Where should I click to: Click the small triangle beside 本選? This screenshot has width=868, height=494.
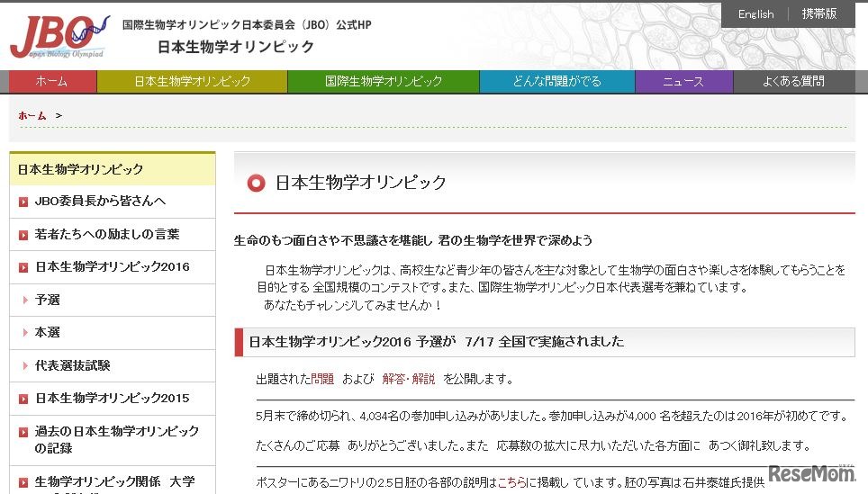25,333
